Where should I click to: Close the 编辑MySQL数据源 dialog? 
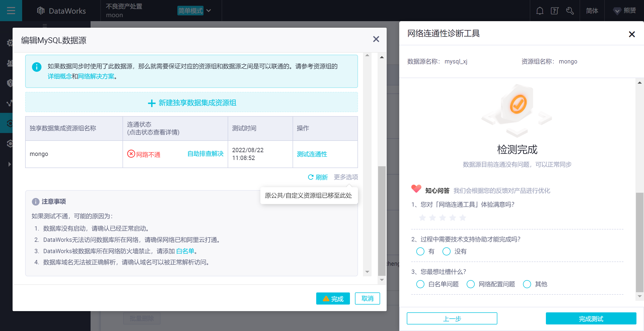(x=376, y=39)
